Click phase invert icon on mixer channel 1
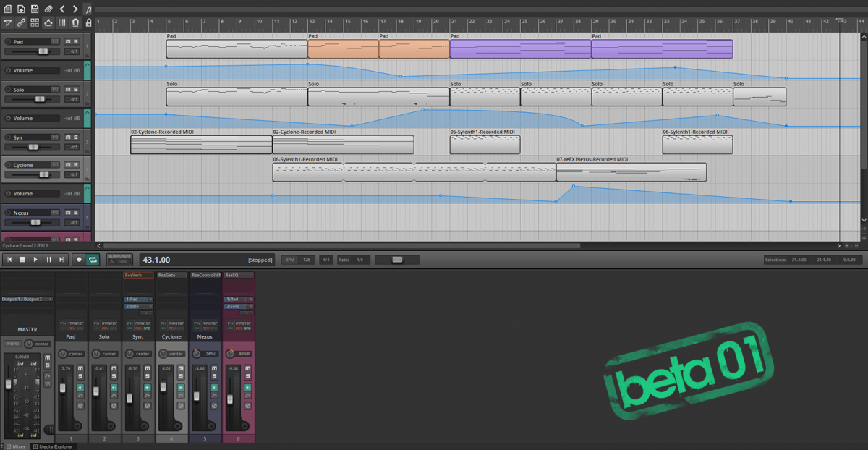The image size is (868, 450). point(80,406)
